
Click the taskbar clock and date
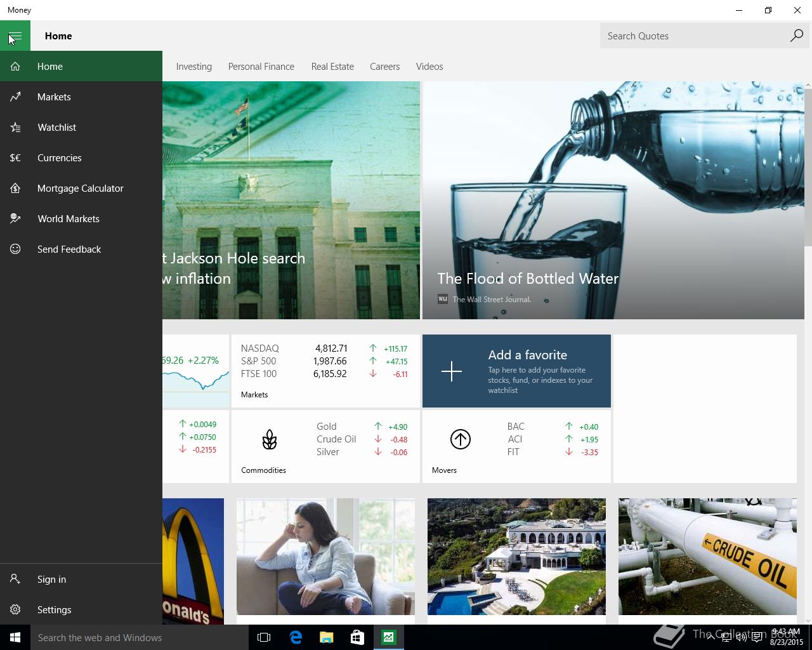pos(785,637)
